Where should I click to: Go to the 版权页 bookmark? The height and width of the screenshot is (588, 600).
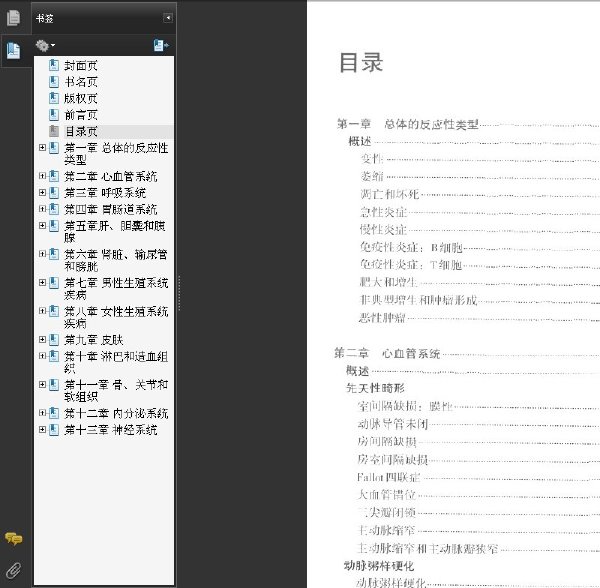coord(81,99)
